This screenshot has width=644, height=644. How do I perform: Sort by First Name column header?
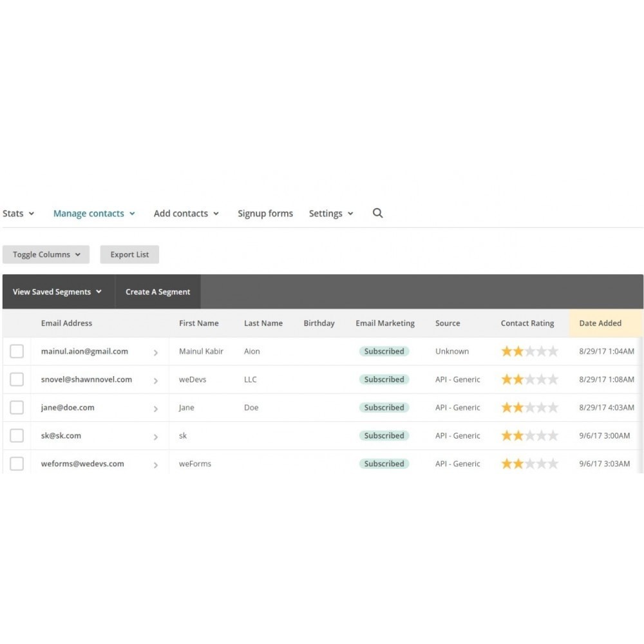click(199, 323)
